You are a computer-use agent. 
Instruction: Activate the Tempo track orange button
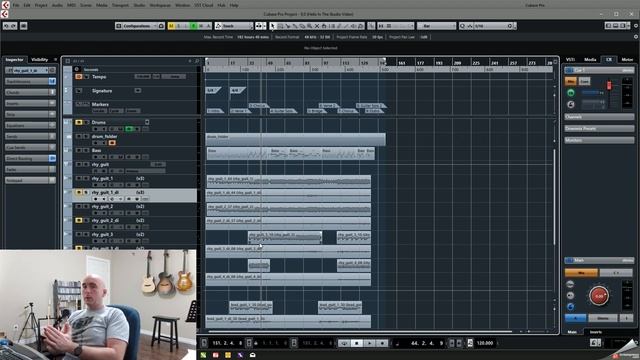coord(79,77)
